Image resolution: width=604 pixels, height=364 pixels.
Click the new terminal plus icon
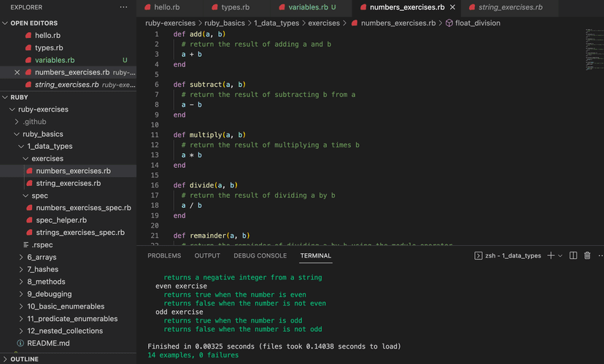551,255
